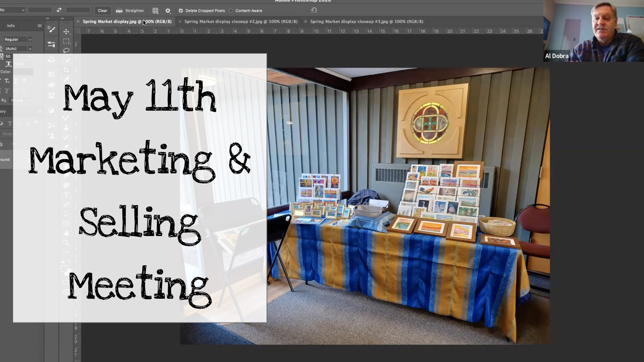The width and height of the screenshot is (644, 362).
Task: Select the Crop tool in toolbar
Action: (66, 70)
